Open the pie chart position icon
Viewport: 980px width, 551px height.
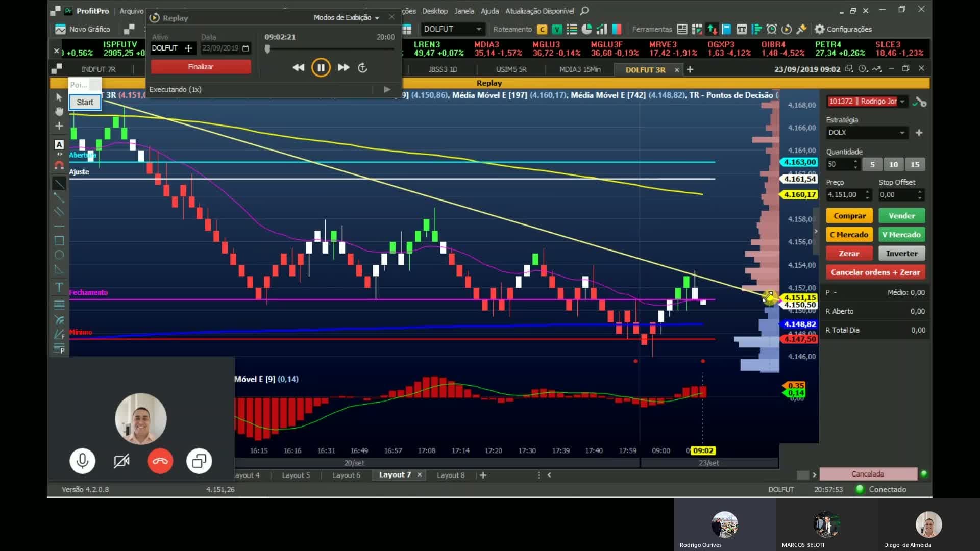point(587,30)
